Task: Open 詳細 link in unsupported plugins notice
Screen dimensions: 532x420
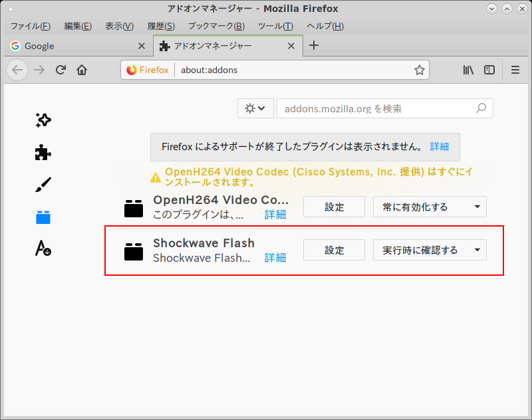Action: [440, 146]
